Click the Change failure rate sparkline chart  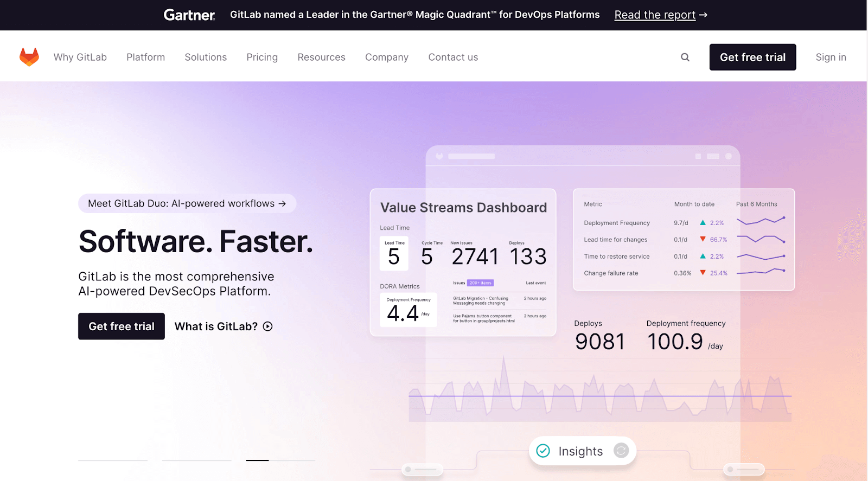pos(761,271)
